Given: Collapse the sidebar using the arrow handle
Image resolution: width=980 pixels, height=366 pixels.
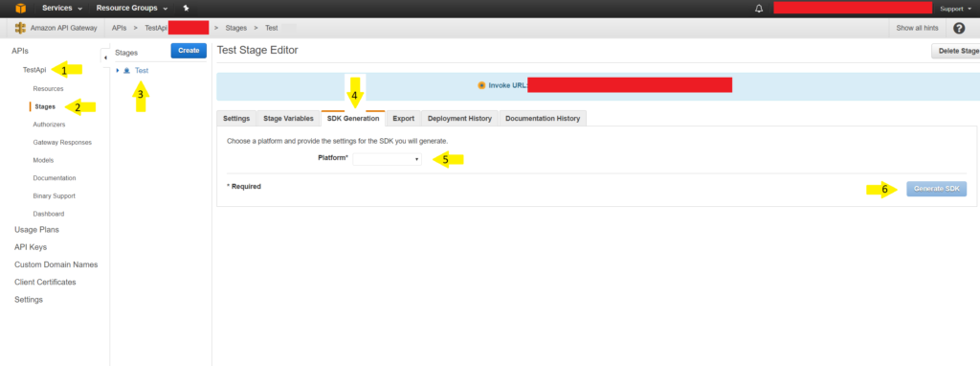Looking at the screenshot, I should tap(105, 57).
